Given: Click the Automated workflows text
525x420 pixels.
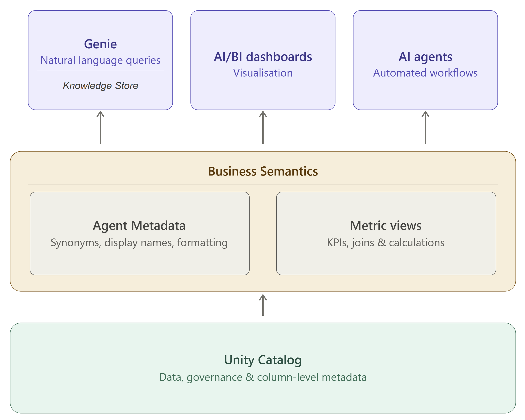Looking at the screenshot, I should point(425,73).
